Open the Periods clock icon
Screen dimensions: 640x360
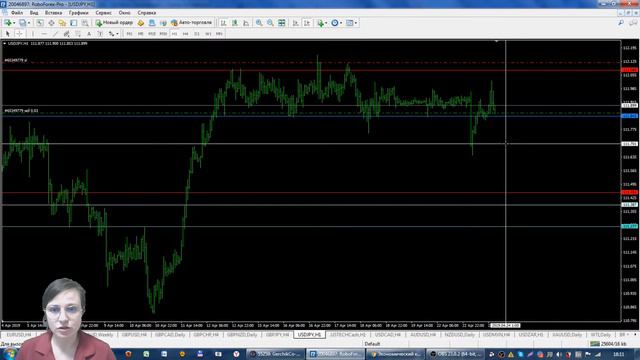click(335, 23)
